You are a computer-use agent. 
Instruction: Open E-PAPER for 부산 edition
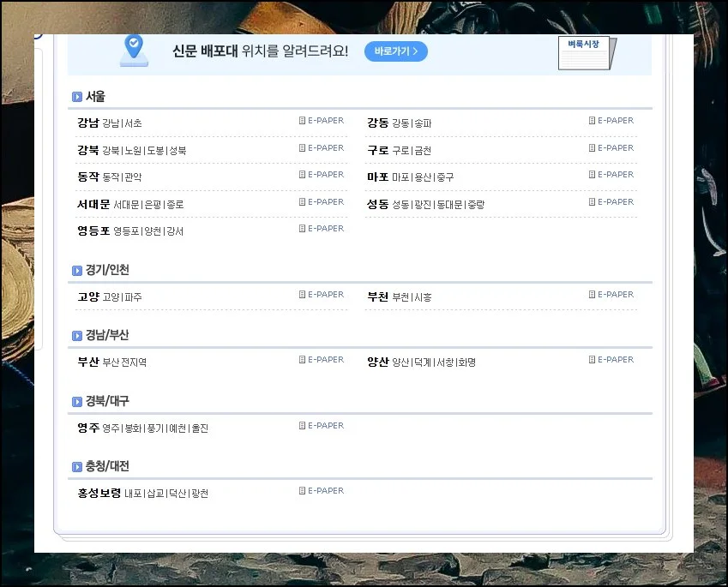pos(322,360)
